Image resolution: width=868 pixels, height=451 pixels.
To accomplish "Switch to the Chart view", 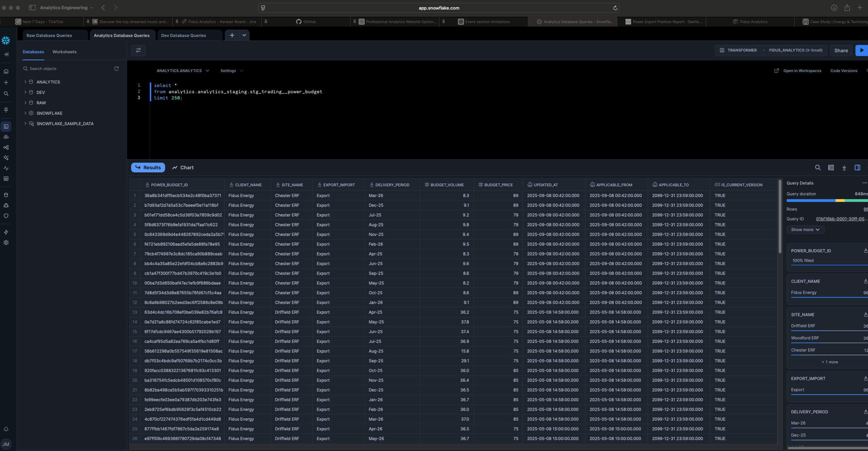I will click(x=183, y=168).
